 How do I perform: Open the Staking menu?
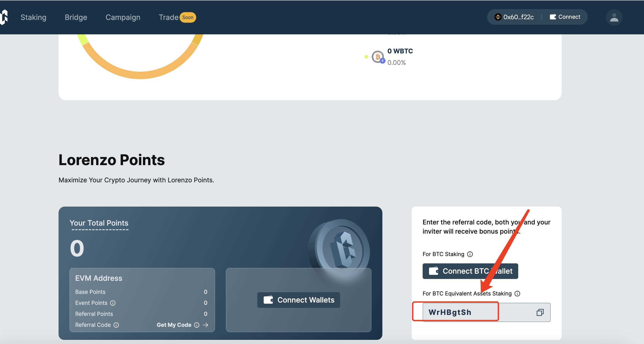tap(33, 17)
